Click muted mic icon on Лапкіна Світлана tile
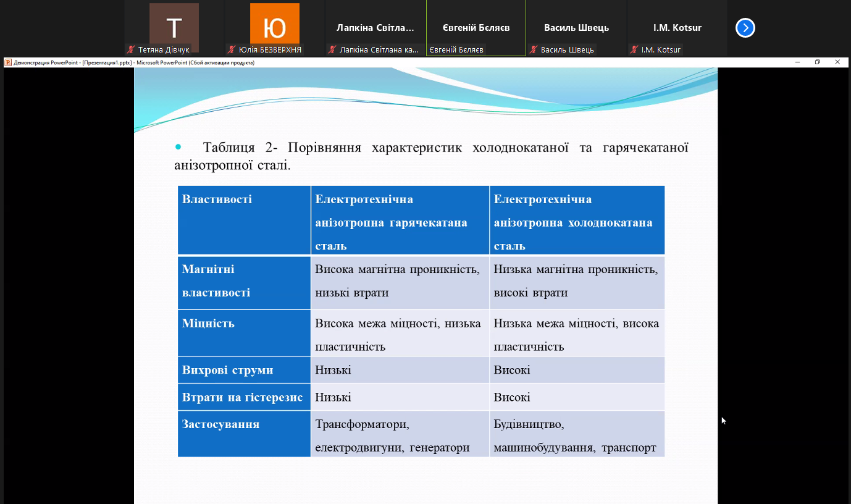The width and height of the screenshot is (851, 504). [332, 49]
